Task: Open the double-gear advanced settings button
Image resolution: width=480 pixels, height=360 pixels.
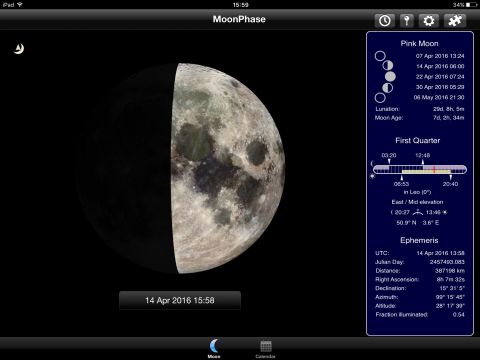Action: [455, 21]
